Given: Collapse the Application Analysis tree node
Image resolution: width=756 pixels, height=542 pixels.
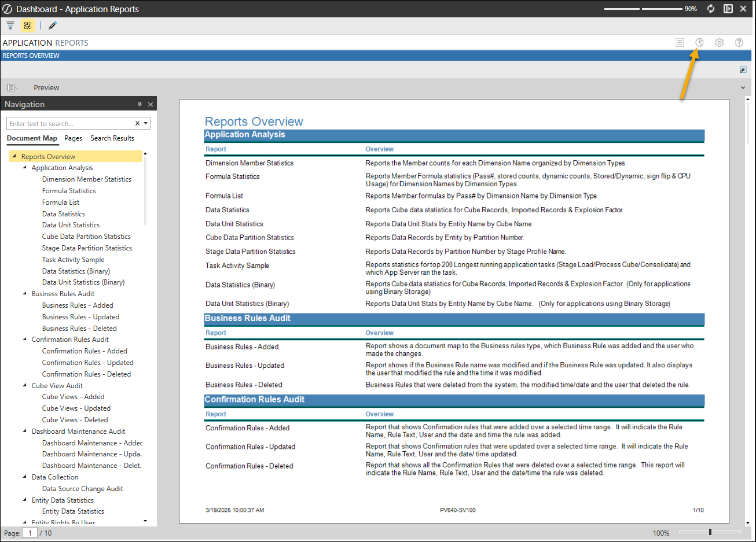Looking at the screenshot, I should [x=24, y=168].
